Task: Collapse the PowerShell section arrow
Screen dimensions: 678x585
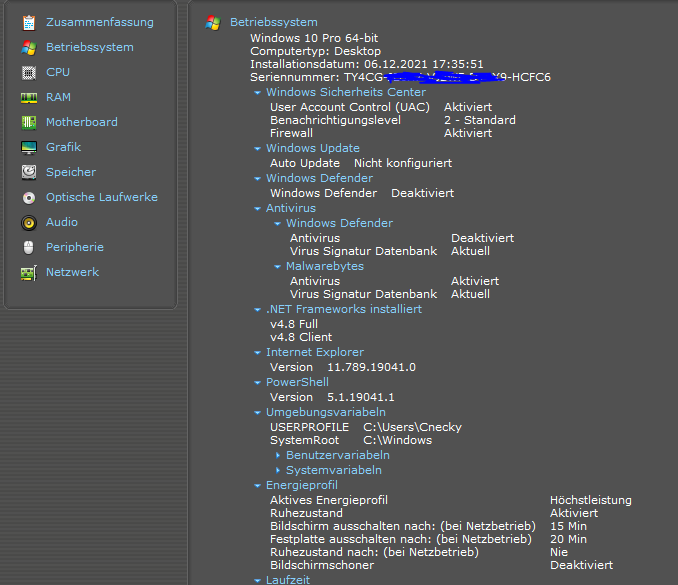Action: (x=257, y=383)
